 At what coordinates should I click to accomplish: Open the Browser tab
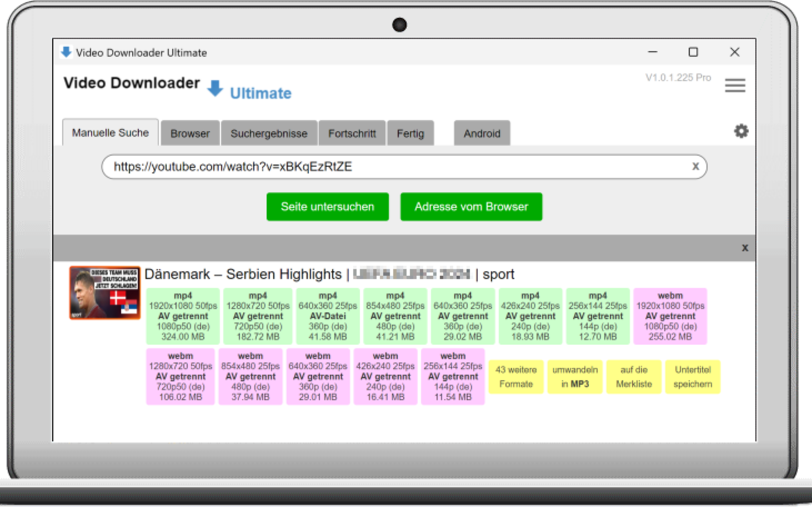[190, 133]
